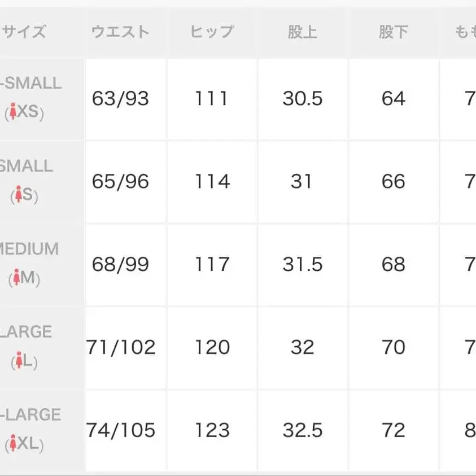The width and height of the screenshot is (476, 476).
Task: Select the inseam value 64
Action: point(393,99)
